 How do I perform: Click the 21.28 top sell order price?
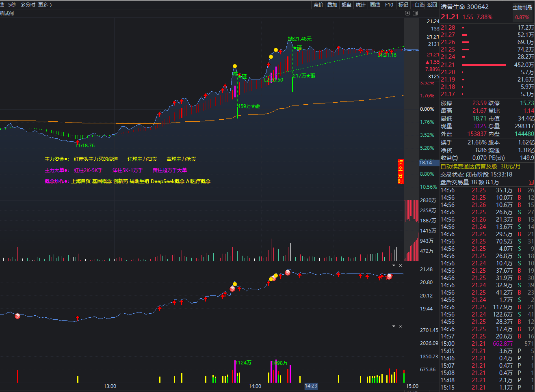[x=448, y=28]
